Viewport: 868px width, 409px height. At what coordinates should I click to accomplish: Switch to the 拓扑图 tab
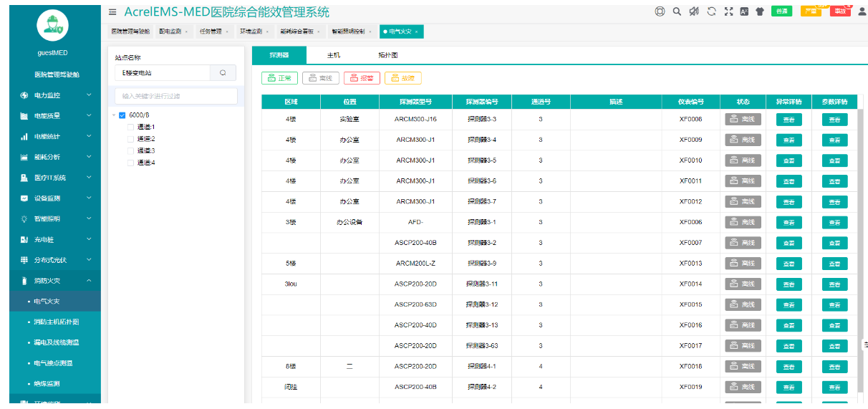click(x=387, y=55)
